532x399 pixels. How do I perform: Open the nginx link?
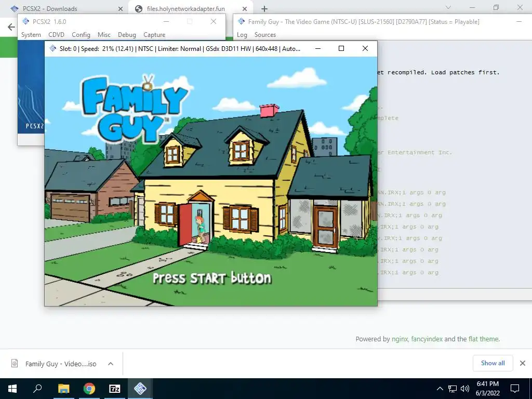400,339
